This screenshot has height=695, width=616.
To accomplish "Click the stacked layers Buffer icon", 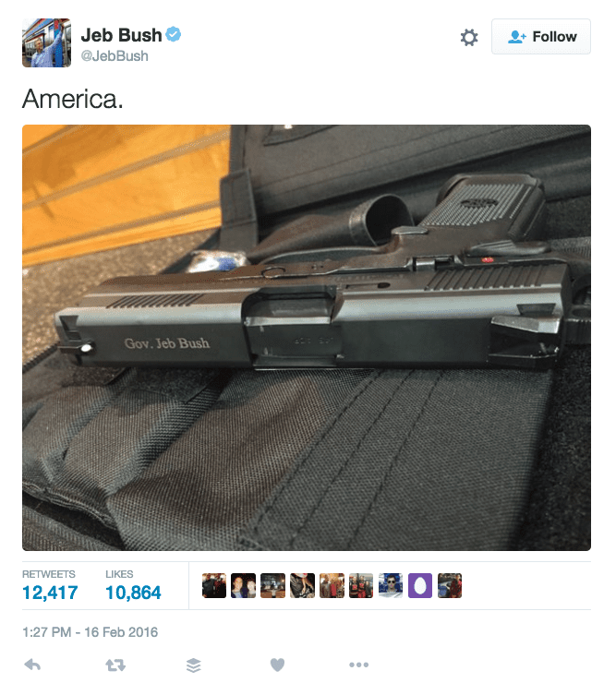I will pyautogui.click(x=193, y=665).
